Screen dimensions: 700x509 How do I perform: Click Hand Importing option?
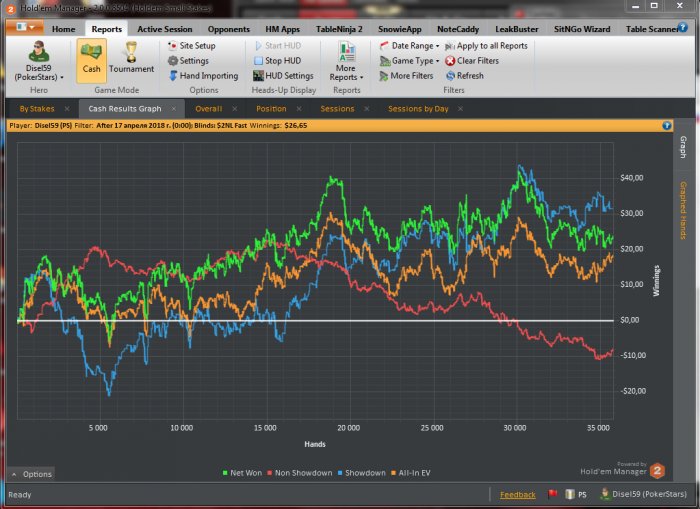click(x=208, y=76)
